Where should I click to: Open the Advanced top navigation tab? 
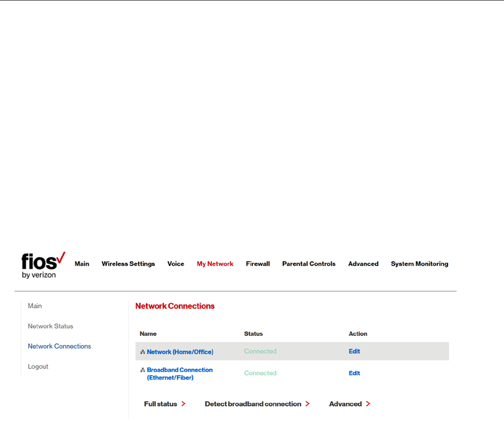click(x=363, y=264)
